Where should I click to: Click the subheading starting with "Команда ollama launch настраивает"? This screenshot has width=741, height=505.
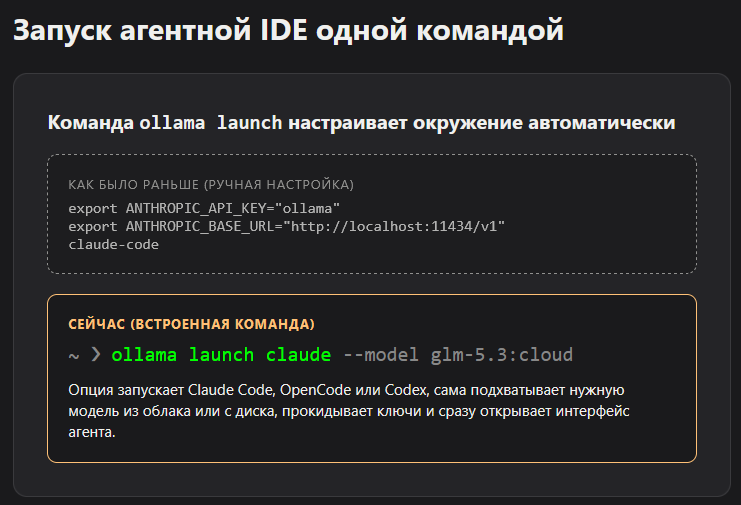pos(362,123)
